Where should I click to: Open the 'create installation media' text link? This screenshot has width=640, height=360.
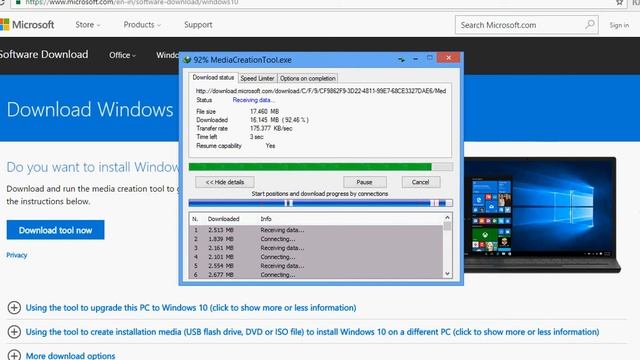tap(312, 331)
